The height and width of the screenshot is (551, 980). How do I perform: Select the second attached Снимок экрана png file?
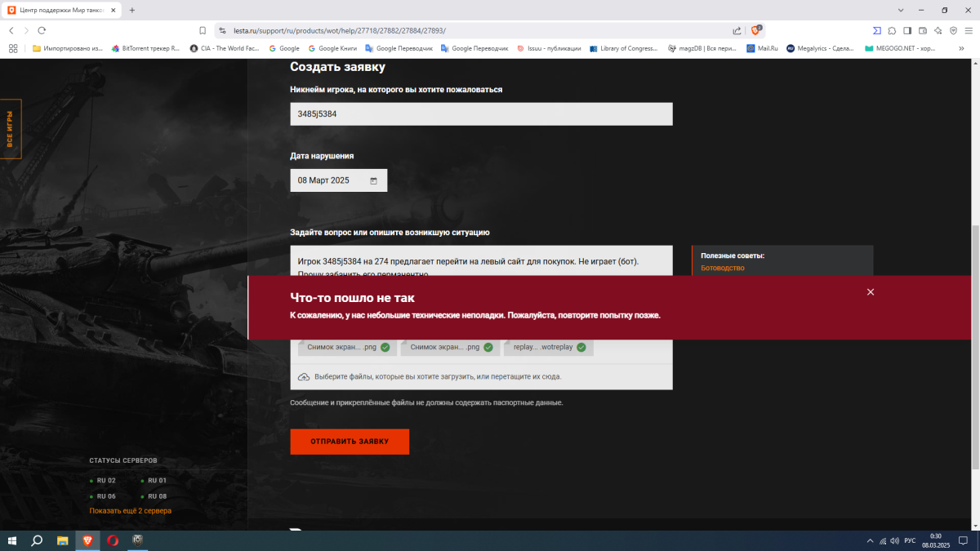point(450,347)
